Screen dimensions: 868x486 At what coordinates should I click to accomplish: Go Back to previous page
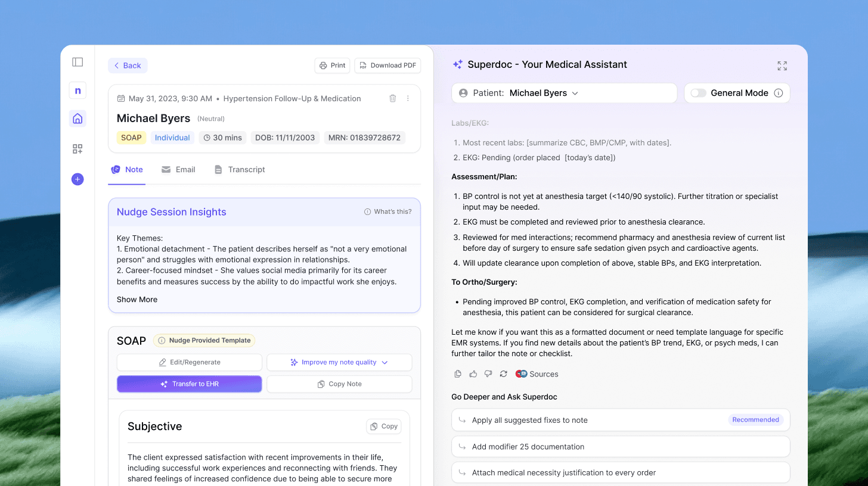coord(128,66)
